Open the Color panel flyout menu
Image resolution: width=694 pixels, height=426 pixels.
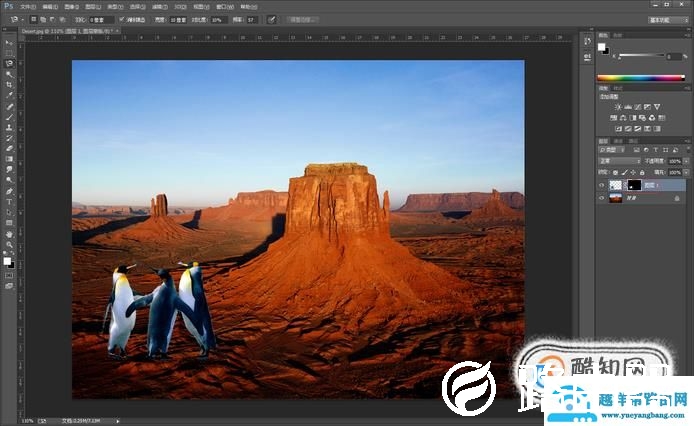click(x=686, y=35)
